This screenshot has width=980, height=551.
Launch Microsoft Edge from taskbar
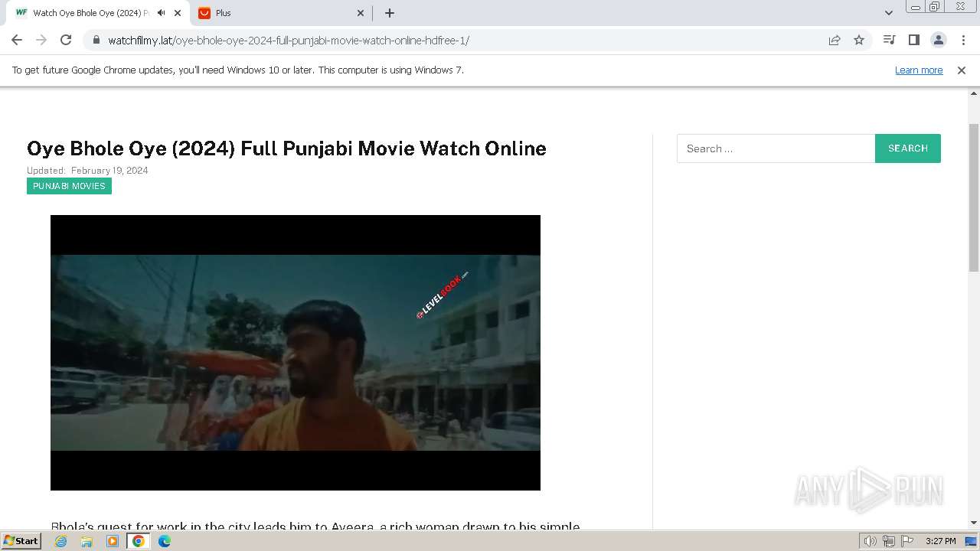click(165, 541)
